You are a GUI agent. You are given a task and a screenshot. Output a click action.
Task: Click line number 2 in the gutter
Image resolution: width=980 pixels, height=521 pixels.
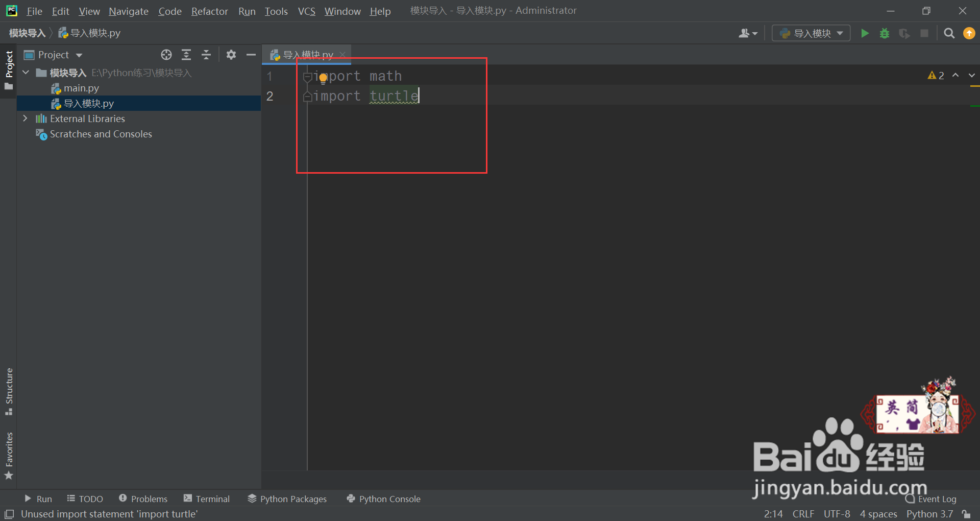pyautogui.click(x=269, y=96)
